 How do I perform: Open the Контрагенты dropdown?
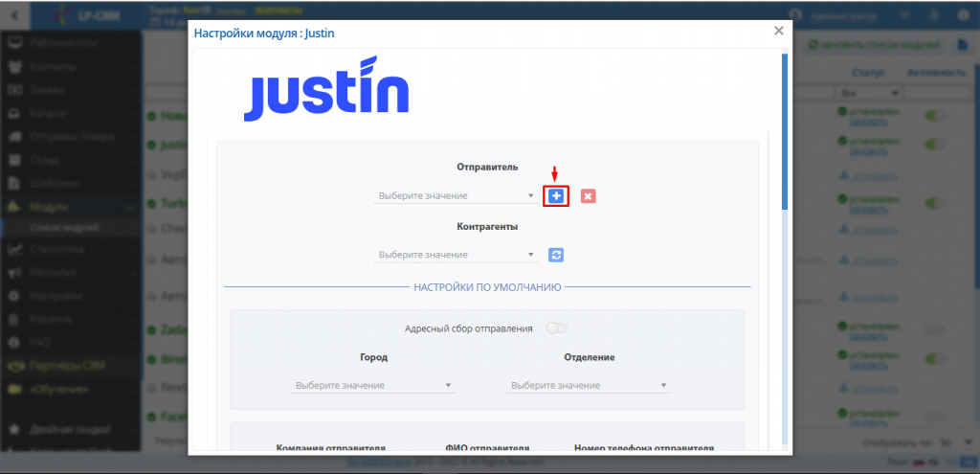tap(456, 255)
